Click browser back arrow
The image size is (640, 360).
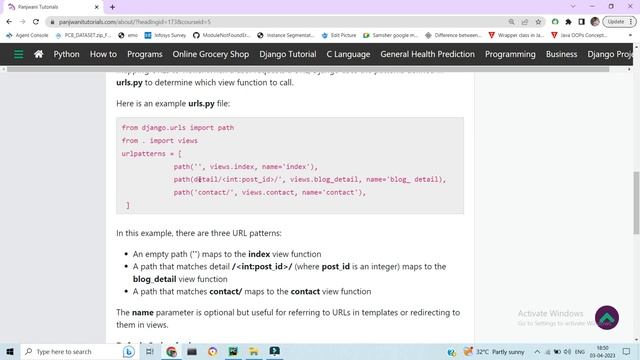[9, 22]
